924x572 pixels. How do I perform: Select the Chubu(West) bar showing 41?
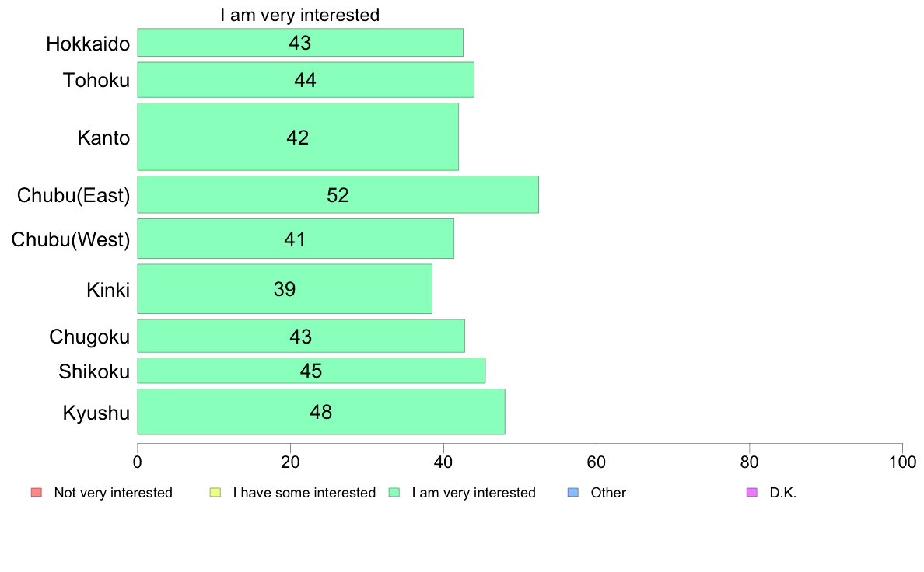coord(296,239)
